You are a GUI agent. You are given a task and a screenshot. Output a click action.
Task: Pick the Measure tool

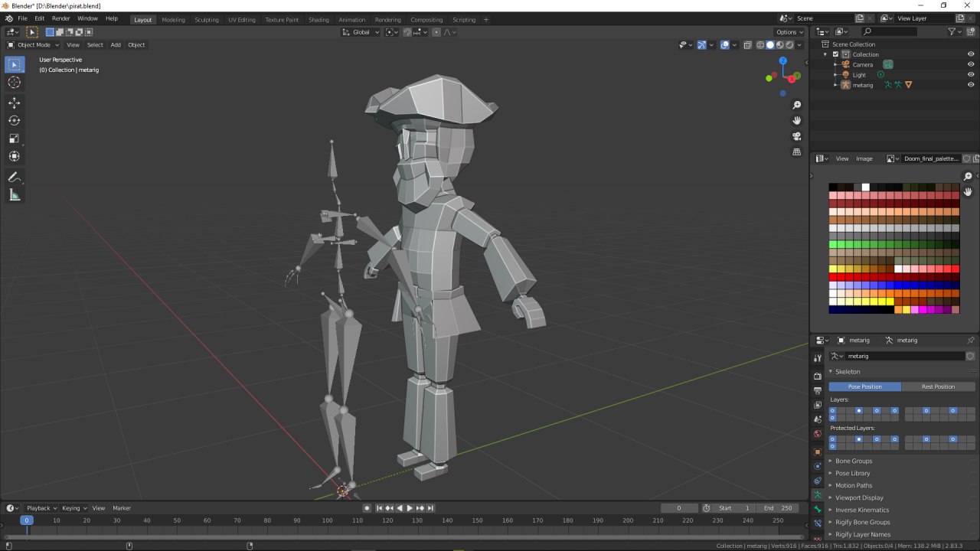click(15, 195)
